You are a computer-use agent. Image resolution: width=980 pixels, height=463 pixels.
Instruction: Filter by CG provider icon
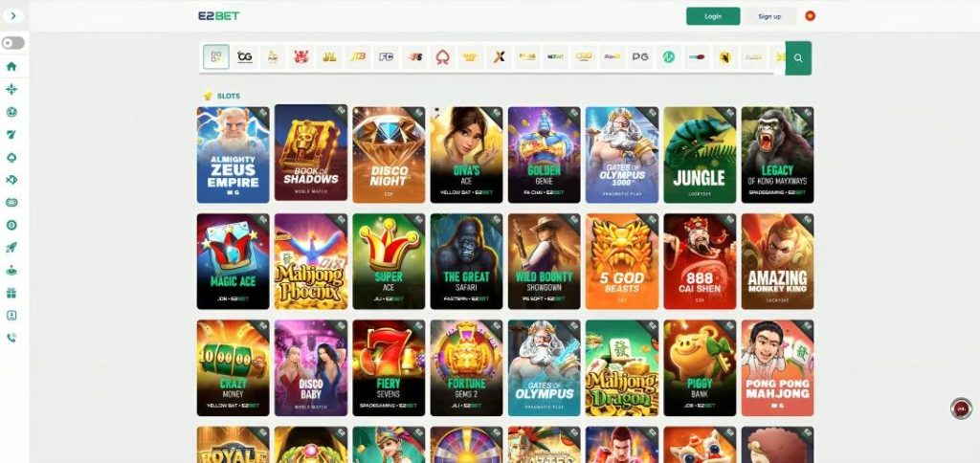(x=245, y=56)
